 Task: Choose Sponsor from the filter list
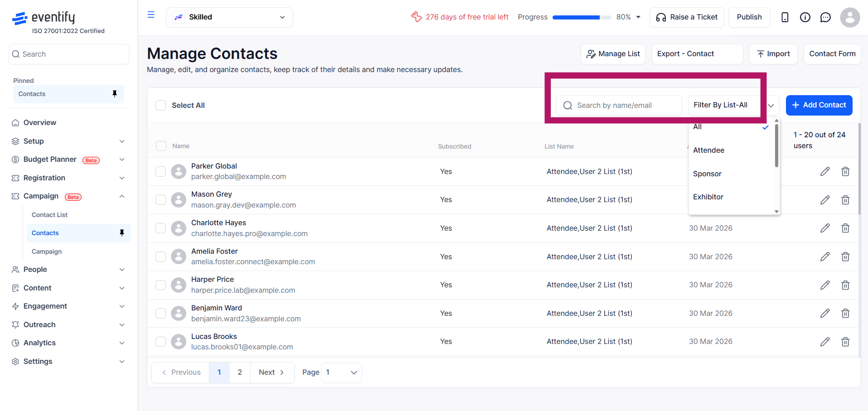[731, 174]
